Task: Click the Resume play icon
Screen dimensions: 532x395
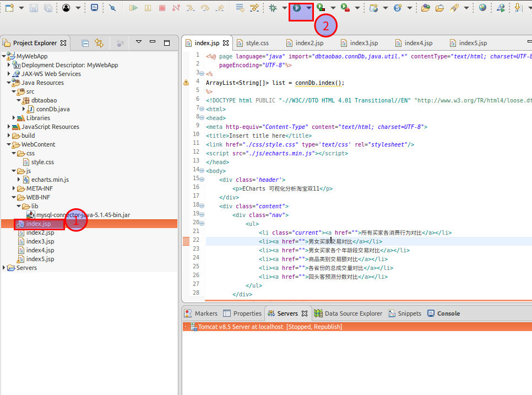Action: point(133,8)
